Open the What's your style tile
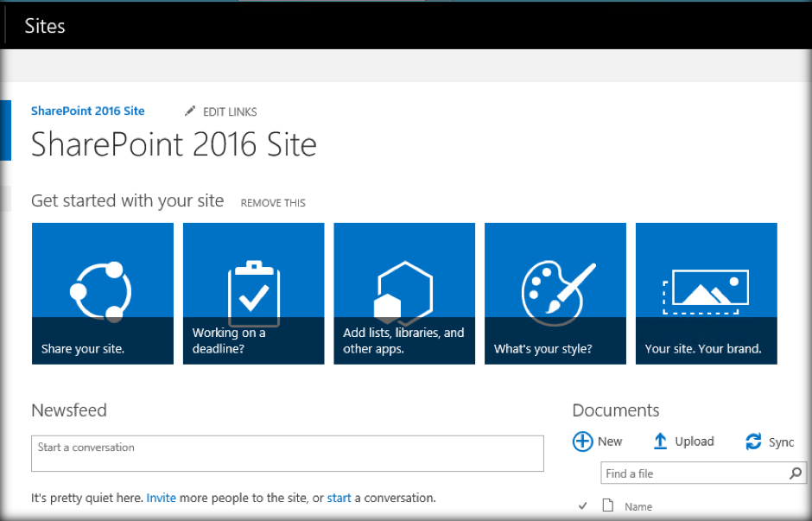The image size is (812, 521). [555, 294]
